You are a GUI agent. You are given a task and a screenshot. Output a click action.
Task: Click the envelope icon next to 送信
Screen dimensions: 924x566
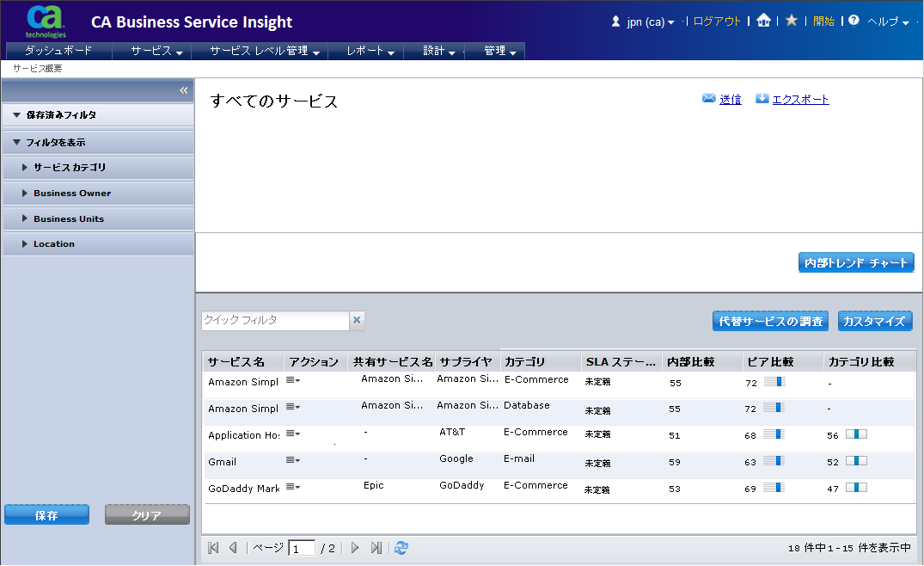pos(709,98)
